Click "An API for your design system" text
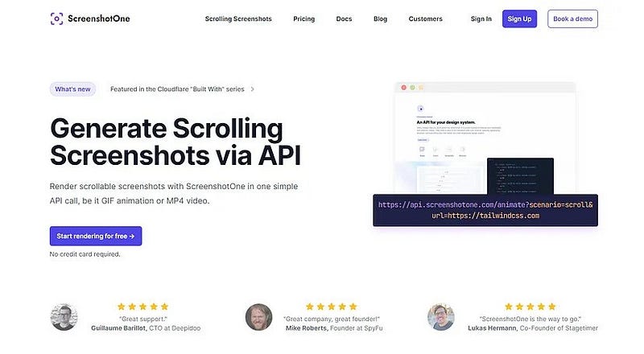Screen dimensions: 644x354 pos(446,122)
